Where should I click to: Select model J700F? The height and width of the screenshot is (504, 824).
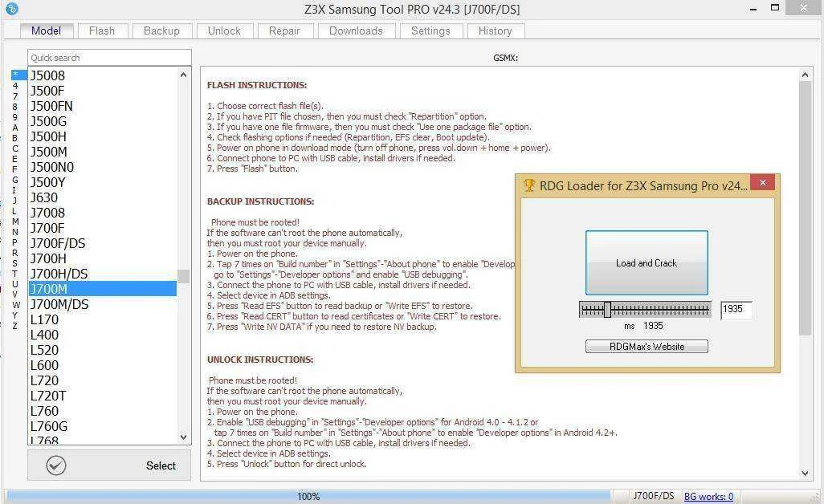(x=103, y=228)
